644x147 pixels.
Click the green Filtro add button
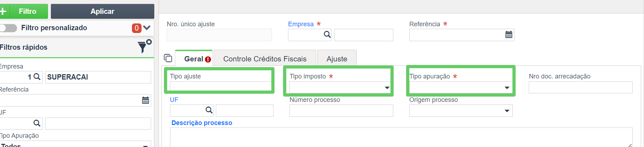click(24, 11)
